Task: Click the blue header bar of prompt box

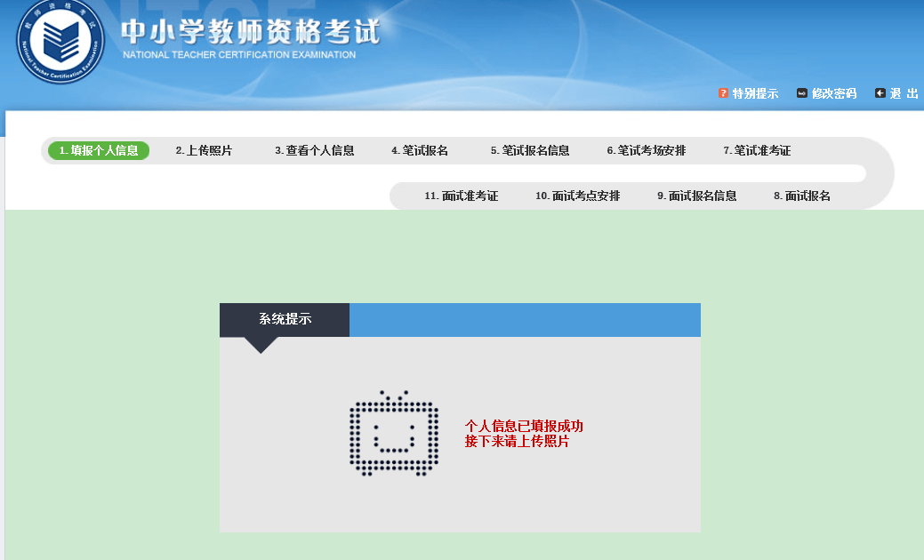Action: 525,319
